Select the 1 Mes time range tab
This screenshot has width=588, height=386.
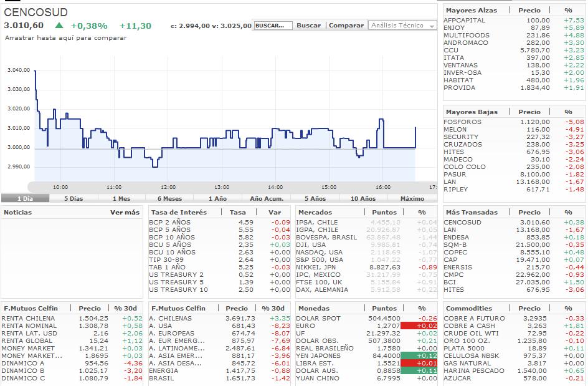(121, 198)
